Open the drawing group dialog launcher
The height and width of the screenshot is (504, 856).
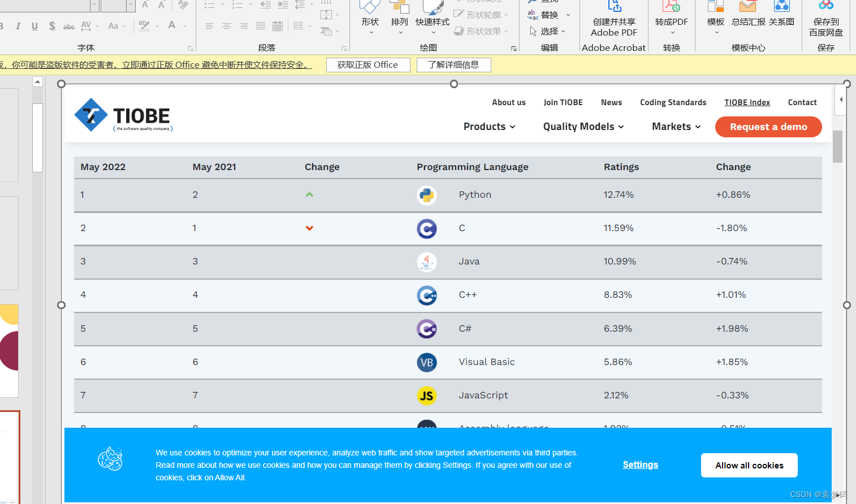coord(514,49)
